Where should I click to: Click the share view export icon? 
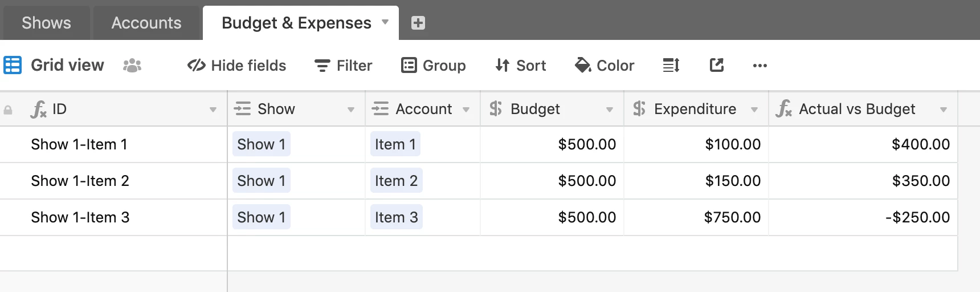[717, 66]
